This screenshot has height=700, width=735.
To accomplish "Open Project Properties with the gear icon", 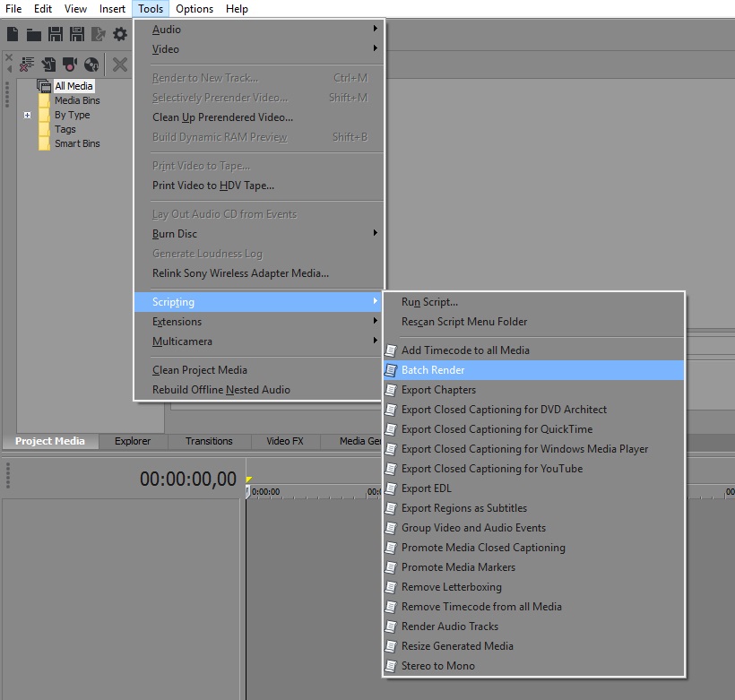I will pyautogui.click(x=120, y=35).
